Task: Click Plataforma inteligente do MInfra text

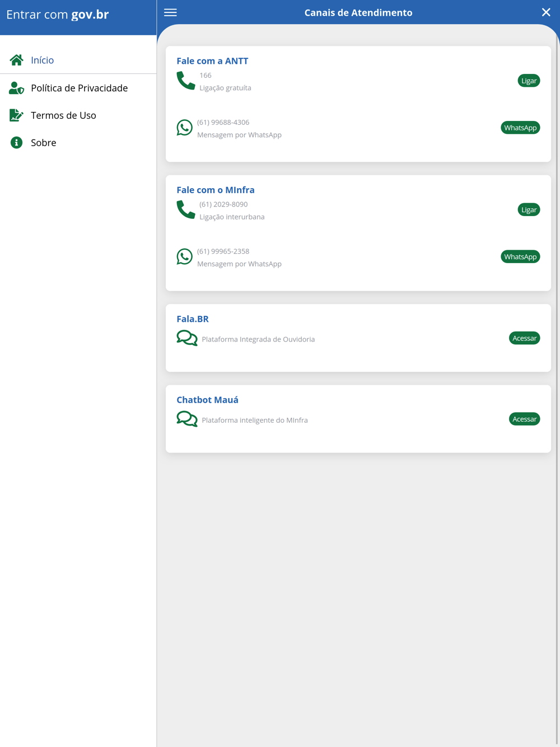Action: click(255, 420)
